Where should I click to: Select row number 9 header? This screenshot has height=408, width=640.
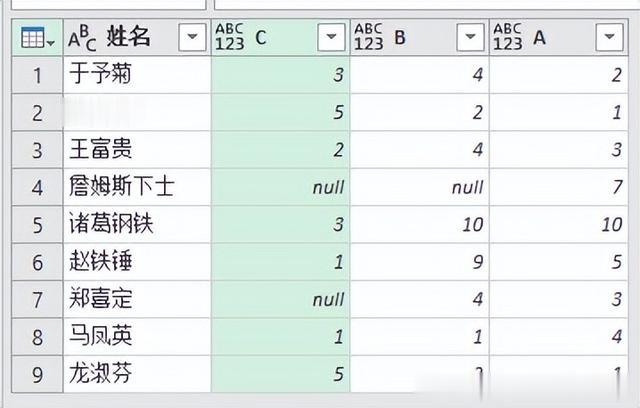[38, 374]
